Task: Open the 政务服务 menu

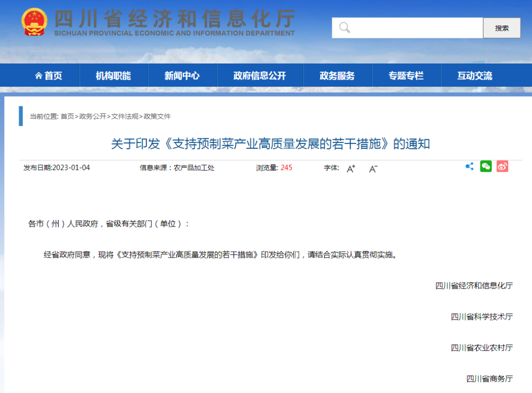Action: (338, 75)
